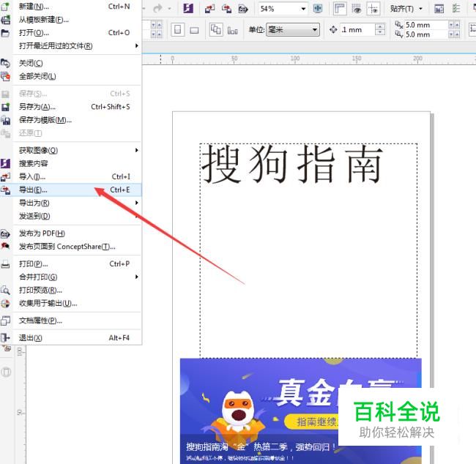The width and height of the screenshot is (476, 464).
Task: Click the Exit door icon
Action: (5, 338)
